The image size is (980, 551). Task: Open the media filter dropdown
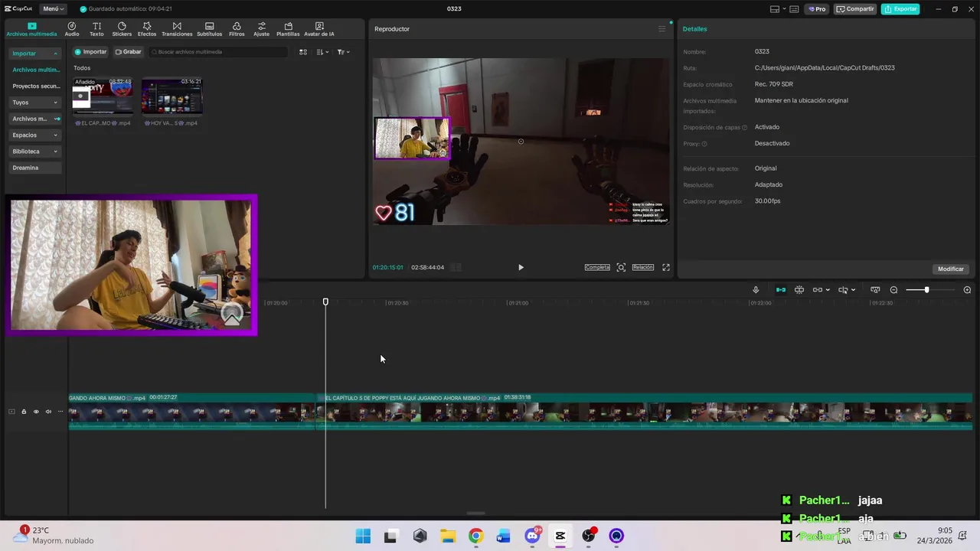[x=344, y=52]
